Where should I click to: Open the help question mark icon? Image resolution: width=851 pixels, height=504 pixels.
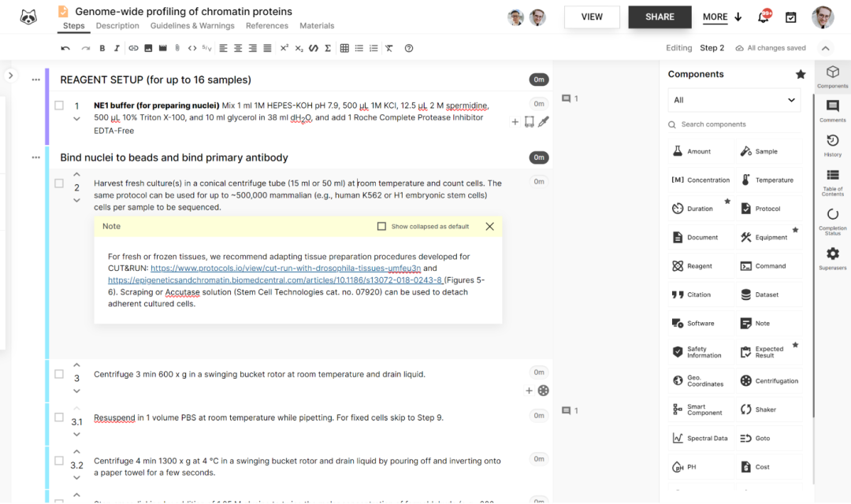409,48
